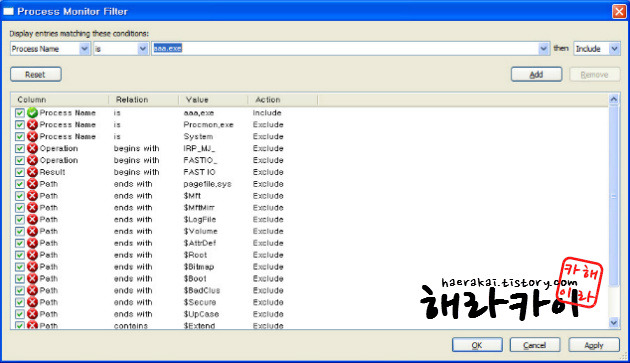Click the exclude icon in $Bitmap row
The width and height of the screenshot is (630, 363).
tap(33, 267)
